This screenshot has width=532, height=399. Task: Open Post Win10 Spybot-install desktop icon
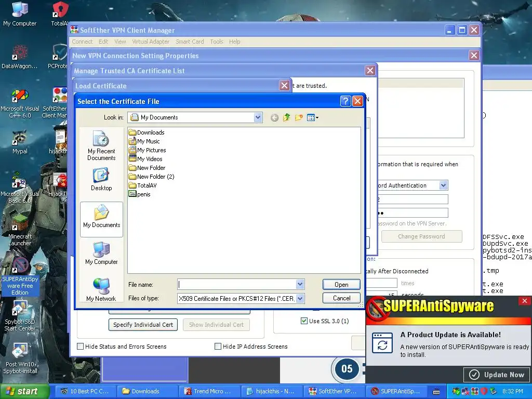click(x=20, y=358)
